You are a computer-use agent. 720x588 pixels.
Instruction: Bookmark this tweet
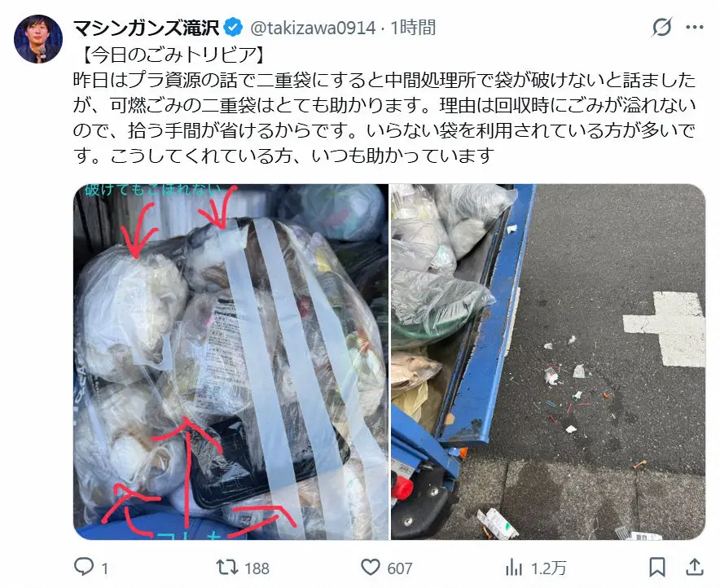[657, 568]
